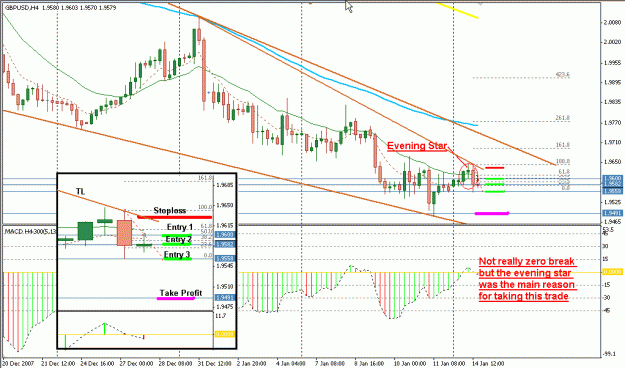Click the 1.9770 price on the right axis
Image resolution: width=625 pixels, height=368 pixels.
point(612,122)
